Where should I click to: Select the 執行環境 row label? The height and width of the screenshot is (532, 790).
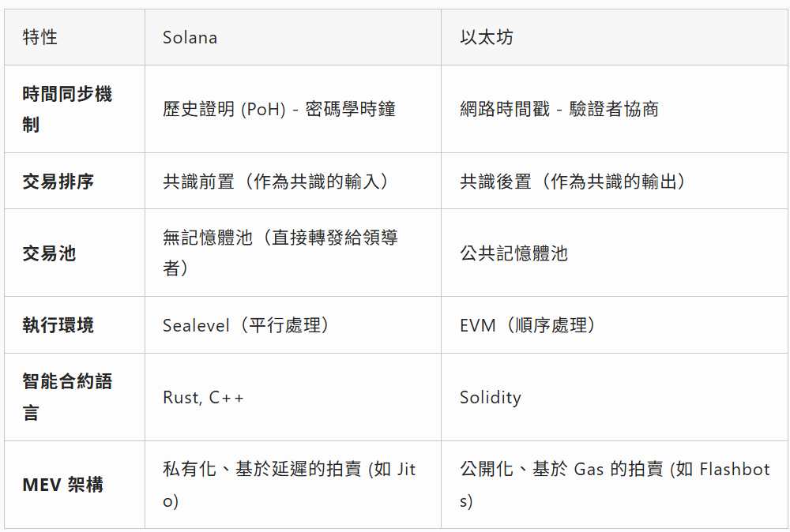pos(58,325)
